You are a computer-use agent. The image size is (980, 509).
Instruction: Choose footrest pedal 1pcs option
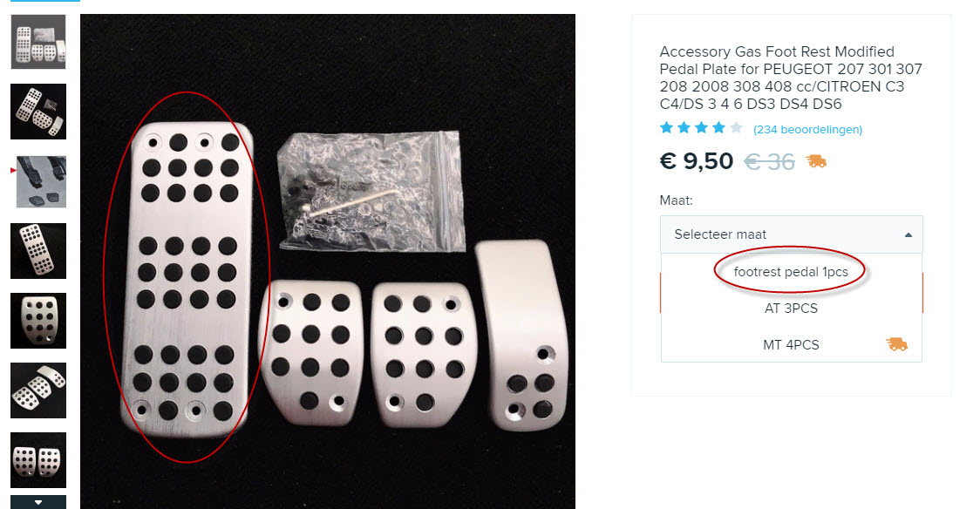(791, 272)
